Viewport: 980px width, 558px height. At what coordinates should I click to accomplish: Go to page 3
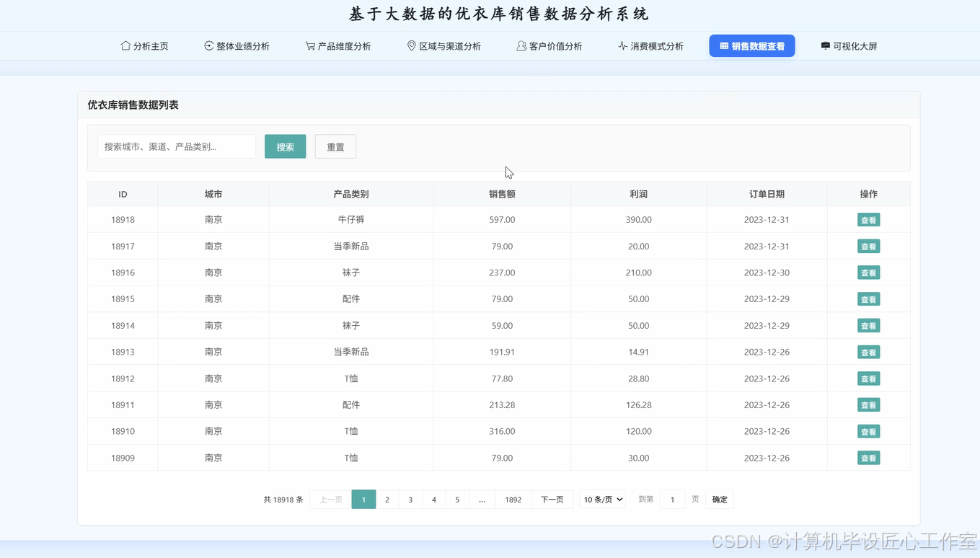410,500
